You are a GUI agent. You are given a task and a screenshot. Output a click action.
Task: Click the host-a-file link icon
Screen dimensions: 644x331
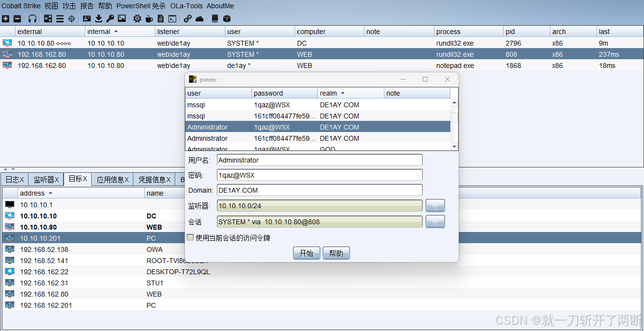[188, 18]
